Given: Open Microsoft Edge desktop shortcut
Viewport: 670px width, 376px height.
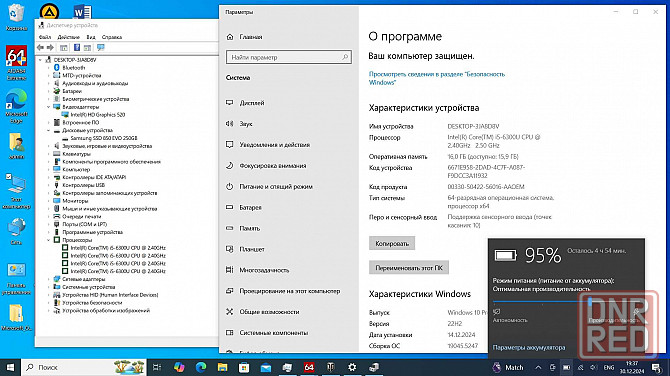Looking at the screenshot, I should 16,106.
